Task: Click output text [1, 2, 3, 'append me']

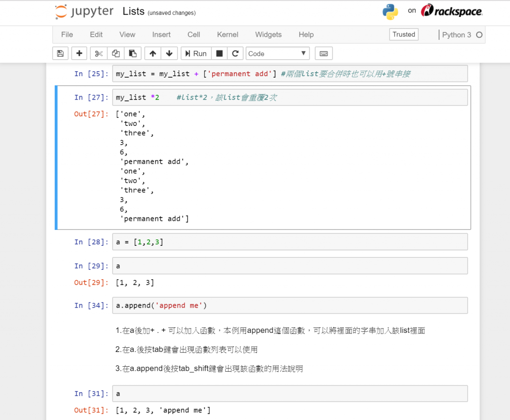Action: [x=163, y=410]
